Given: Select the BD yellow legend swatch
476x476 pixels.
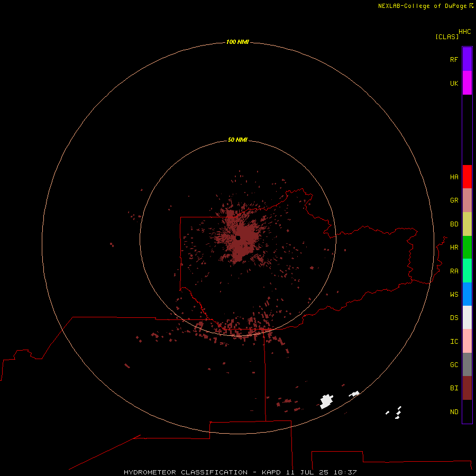Looking at the screenshot, I should coord(467,224).
